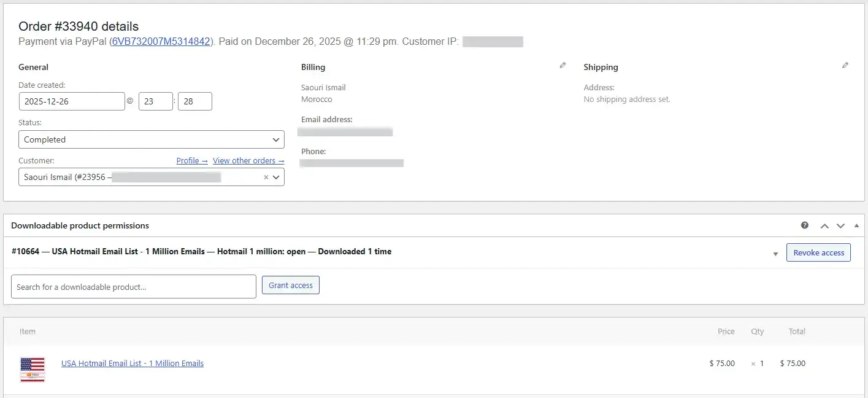868x398 pixels.
Task: Click the Date created field
Action: [72, 101]
